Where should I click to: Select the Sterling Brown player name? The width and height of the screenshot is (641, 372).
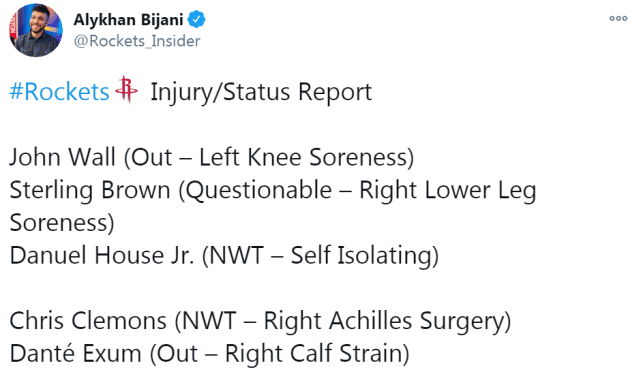[x=90, y=190]
